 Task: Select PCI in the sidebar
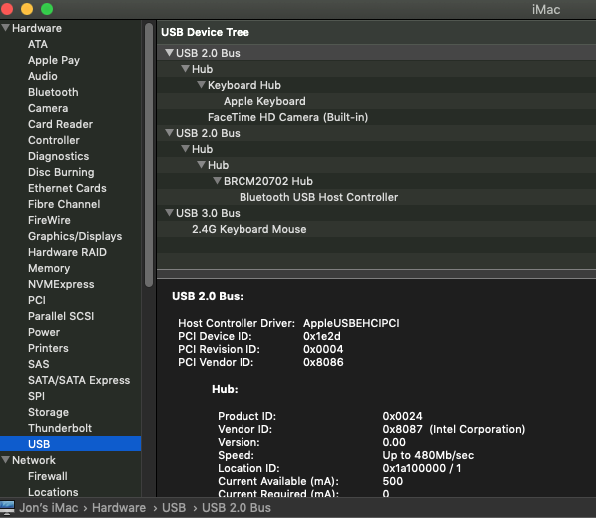tap(37, 300)
